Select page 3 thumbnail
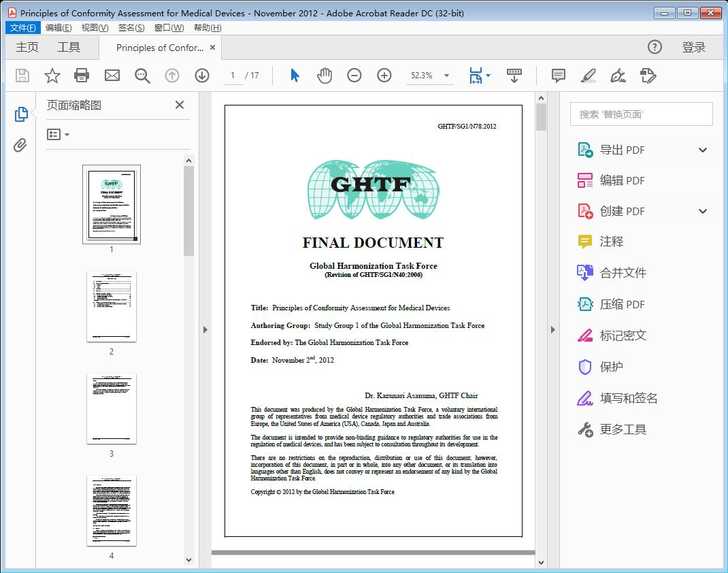 [112, 408]
